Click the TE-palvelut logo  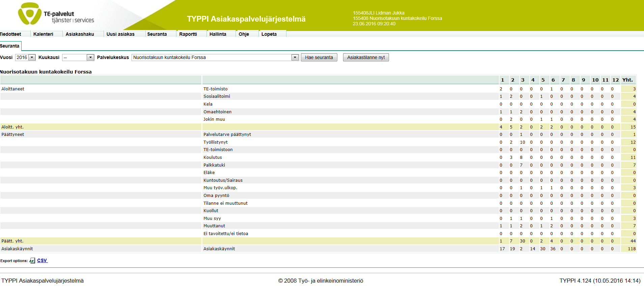56,14
